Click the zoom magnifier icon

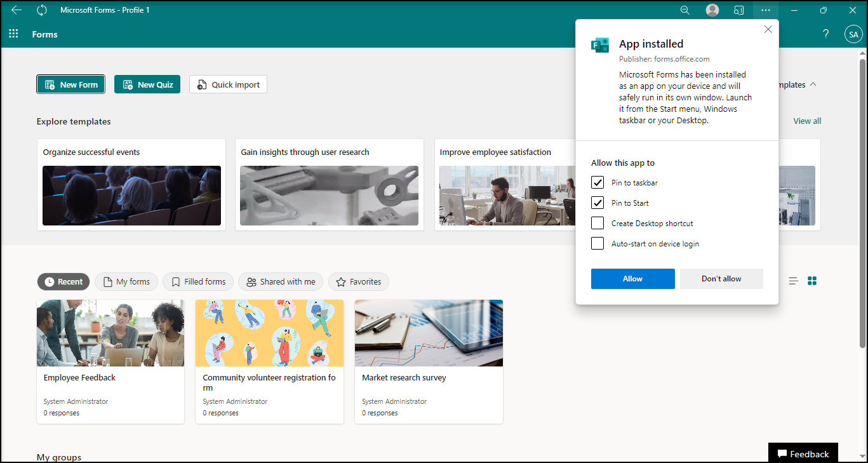(x=685, y=10)
